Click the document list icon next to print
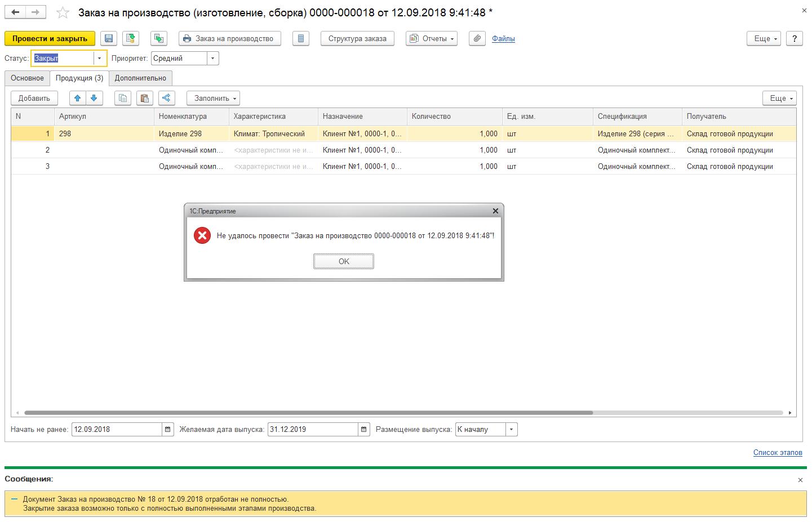Screen dimensions: 812x522 tap(301, 38)
